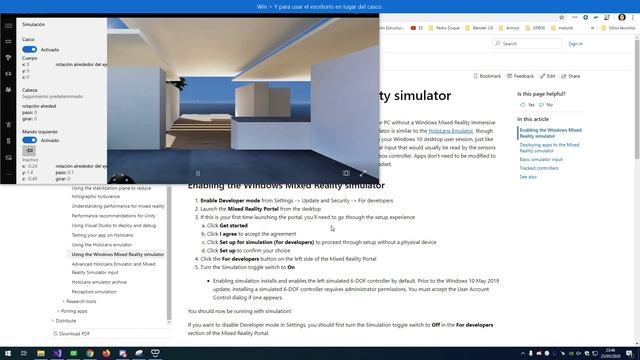Open the Action Center notifications
This screenshot has height=360, width=640.
[x=630, y=353]
